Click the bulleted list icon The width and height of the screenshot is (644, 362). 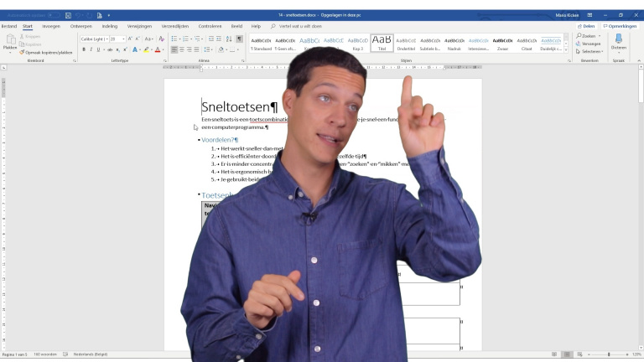174,39
